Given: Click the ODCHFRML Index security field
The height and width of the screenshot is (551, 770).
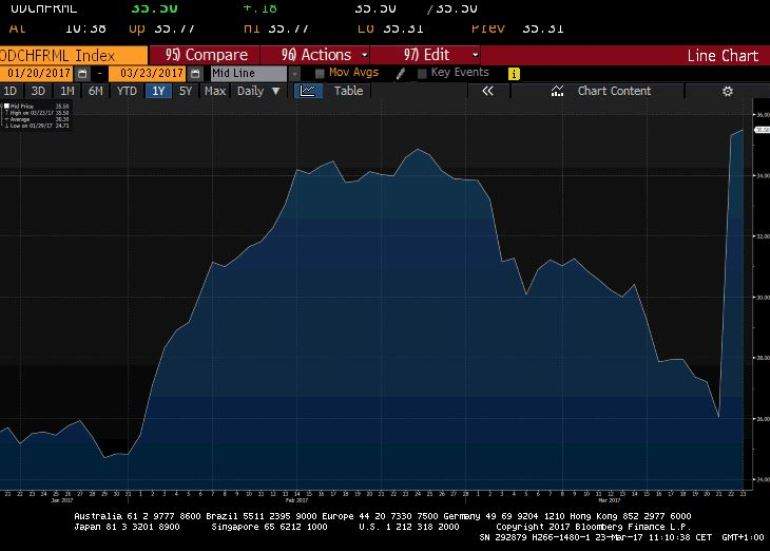Looking at the screenshot, I should click(x=73, y=55).
